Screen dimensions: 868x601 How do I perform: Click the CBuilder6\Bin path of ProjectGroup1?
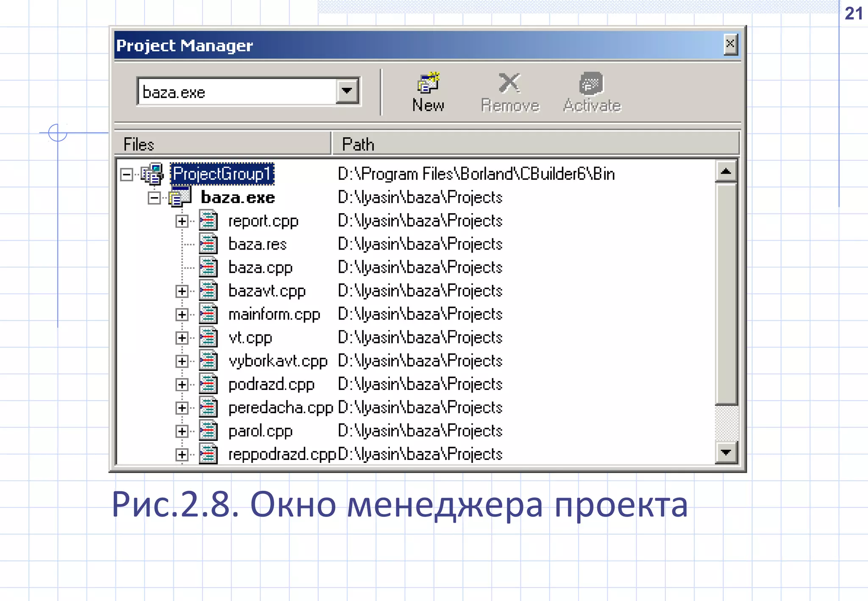pos(476,174)
